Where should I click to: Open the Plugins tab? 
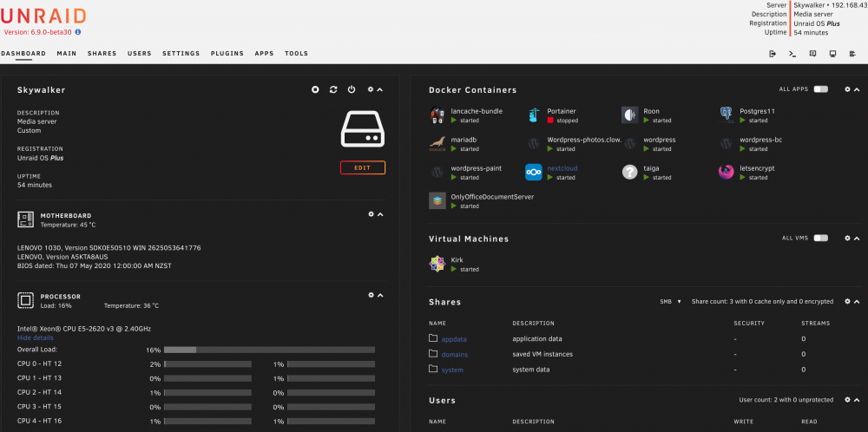coord(227,54)
